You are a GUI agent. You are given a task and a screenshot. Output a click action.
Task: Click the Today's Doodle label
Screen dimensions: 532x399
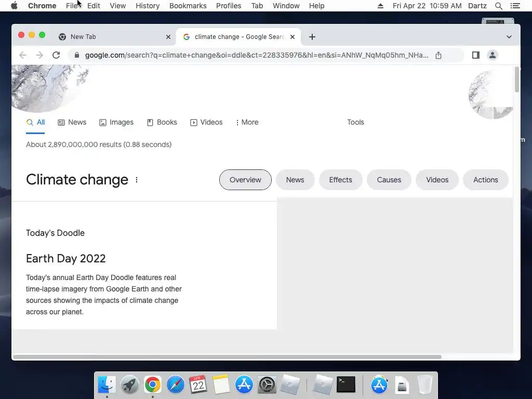coord(55,233)
